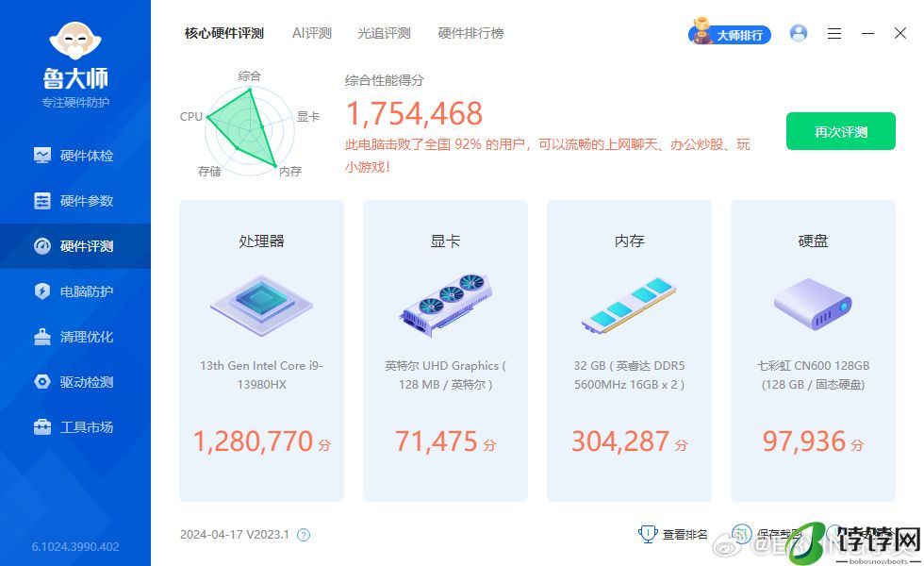Switch to the 硬件排行榜 tab
This screenshot has width=924, height=566.
(x=470, y=33)
